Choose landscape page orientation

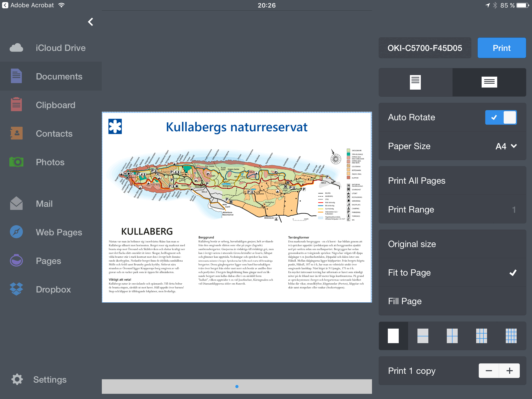(x=489, y=82)
